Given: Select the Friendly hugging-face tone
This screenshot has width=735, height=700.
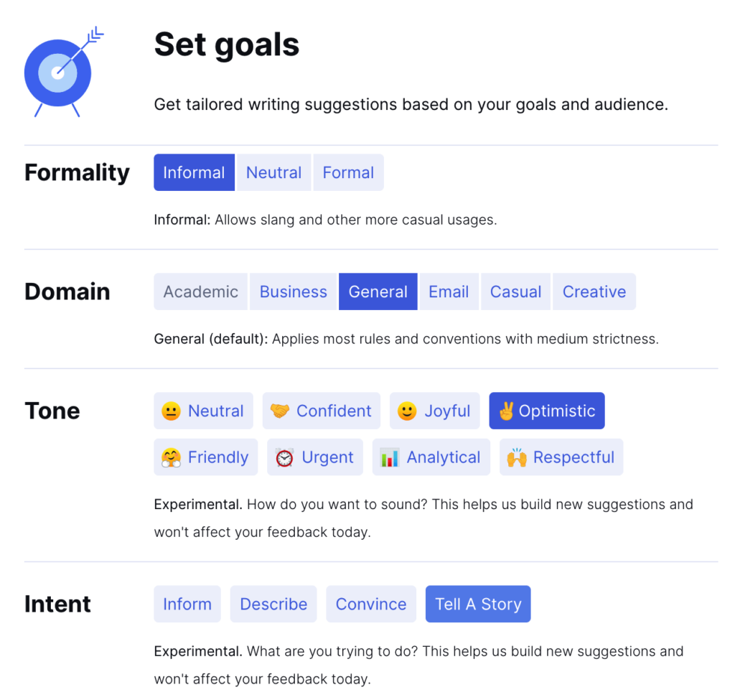Looking at the screenshot, I should pos(205,457).
